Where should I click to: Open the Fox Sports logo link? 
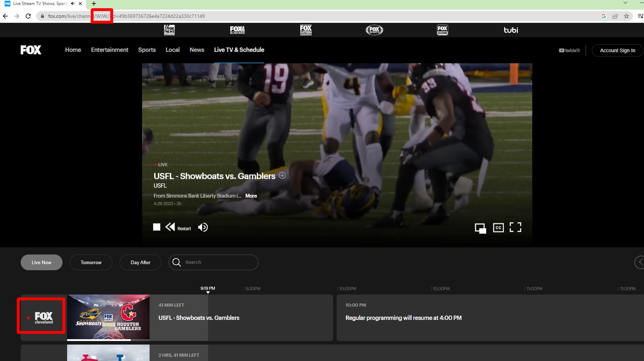point(374,30)
